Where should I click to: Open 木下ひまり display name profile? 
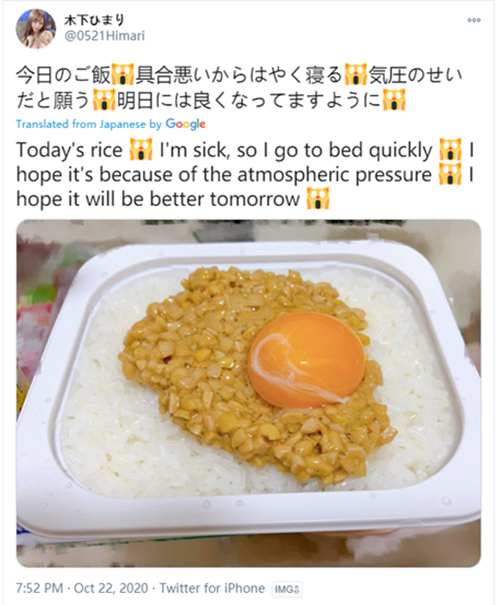[93, 19]
